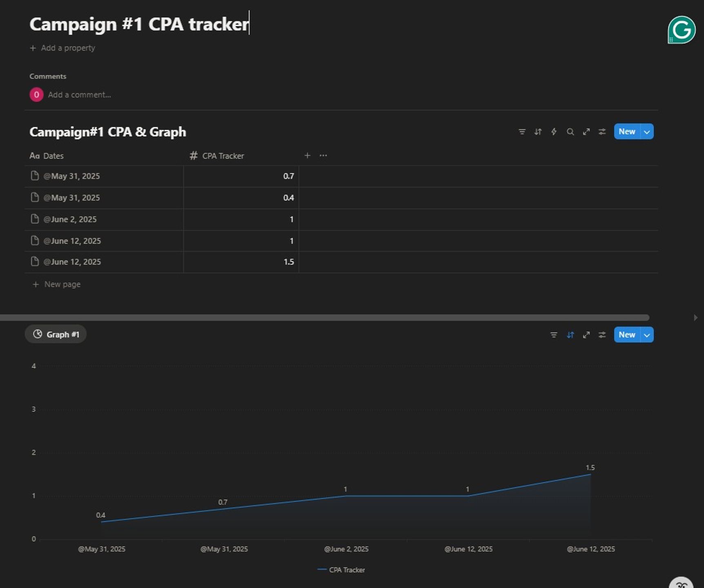Click the blue sort icon in Graph #1 toolbar
This screenshot has width=704, height=588.
570,335
